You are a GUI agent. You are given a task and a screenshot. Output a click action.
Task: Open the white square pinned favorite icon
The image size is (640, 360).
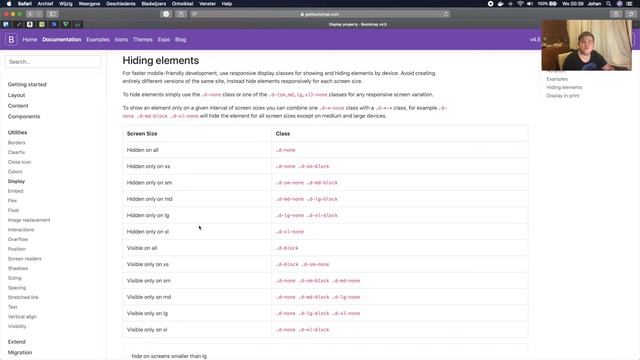click(30, 24)
